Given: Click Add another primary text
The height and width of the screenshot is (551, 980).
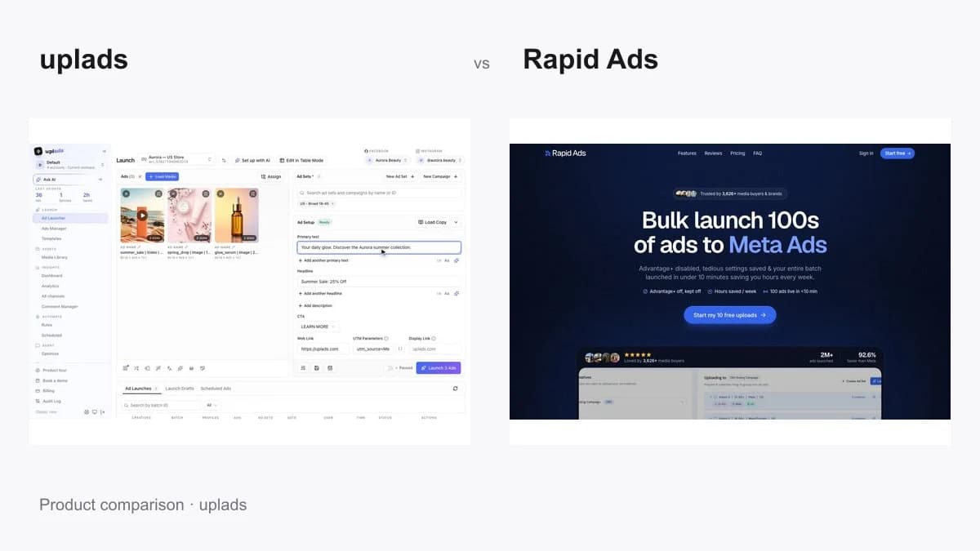Looking at the screenshot, I should point(324,260).
